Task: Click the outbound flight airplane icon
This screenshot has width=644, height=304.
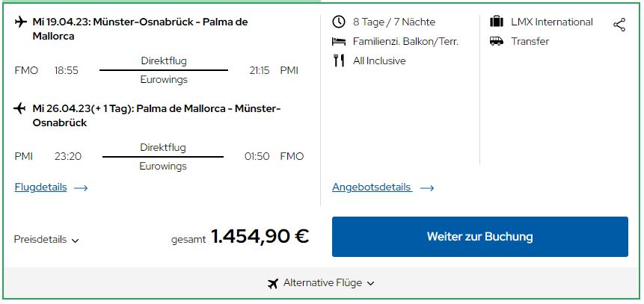Action: 20,22
